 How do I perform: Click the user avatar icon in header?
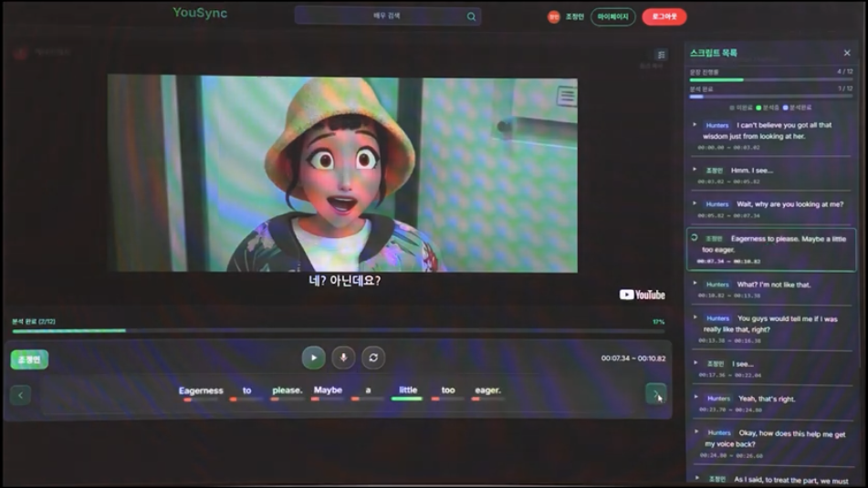coord(554,17)
